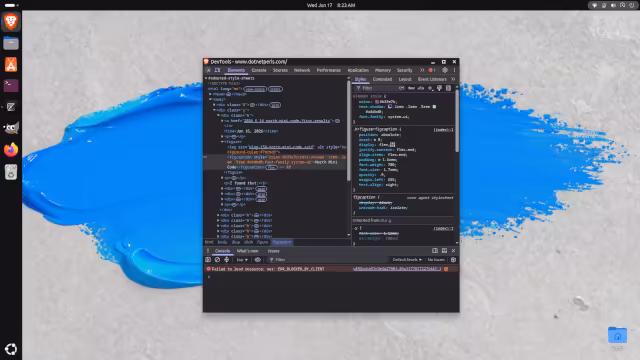Show more DevTools tabs chevron
640x360 pixels.
pyautogui.click(x=422, y=70)
